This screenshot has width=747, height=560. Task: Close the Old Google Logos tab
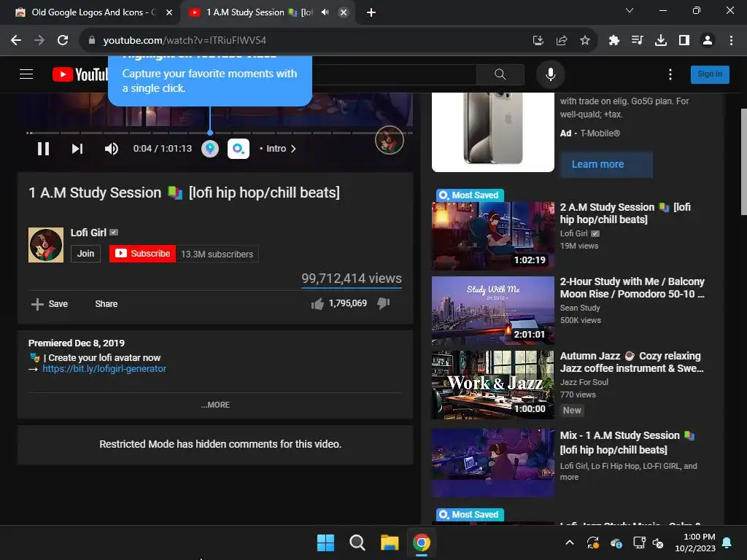[x=169, y=12]
